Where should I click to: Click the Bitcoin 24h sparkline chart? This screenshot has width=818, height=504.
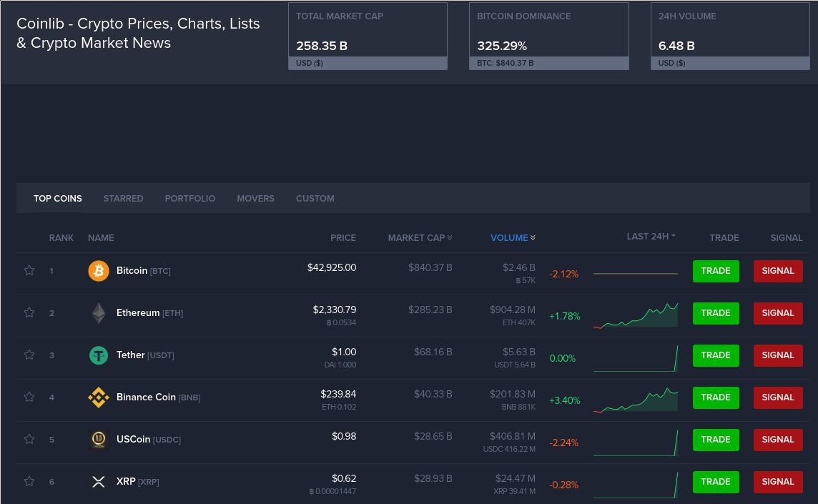click(636, 273)
